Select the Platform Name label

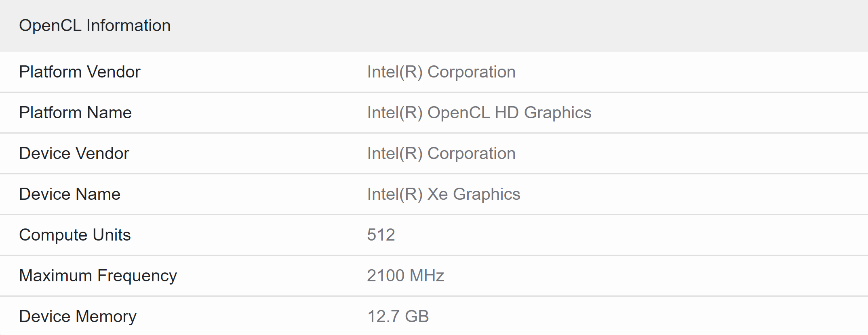pyautogui.click(x=76, y=113)
